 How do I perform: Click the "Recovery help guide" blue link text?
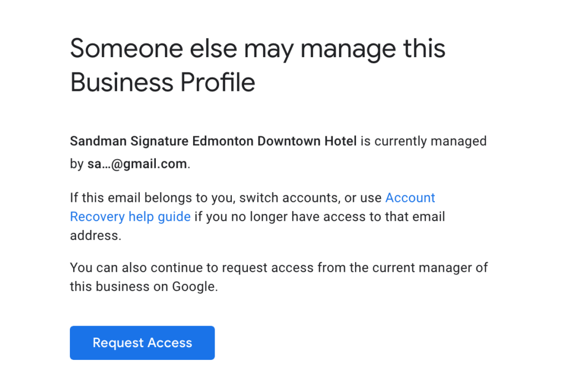pyautogui.click(x=130, y=217)
